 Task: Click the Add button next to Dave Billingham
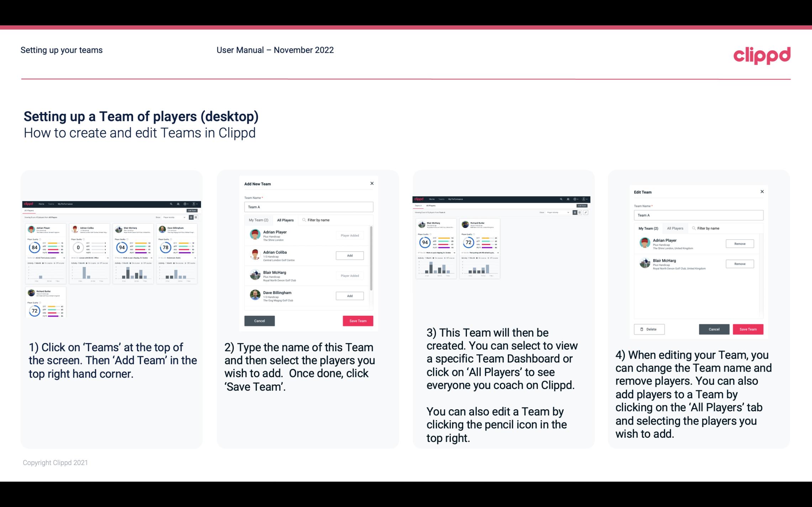point(348,295)
